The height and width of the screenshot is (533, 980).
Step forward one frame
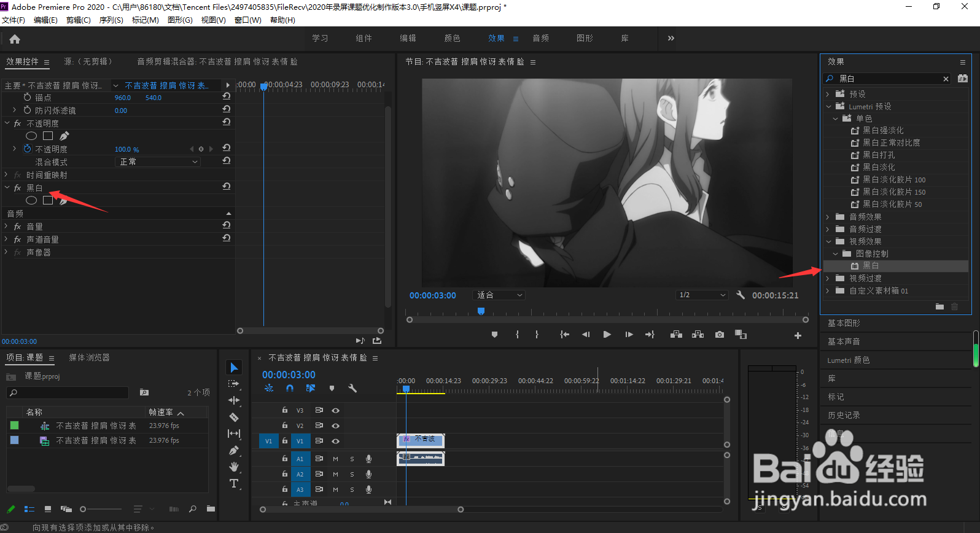tap(629, 335)
